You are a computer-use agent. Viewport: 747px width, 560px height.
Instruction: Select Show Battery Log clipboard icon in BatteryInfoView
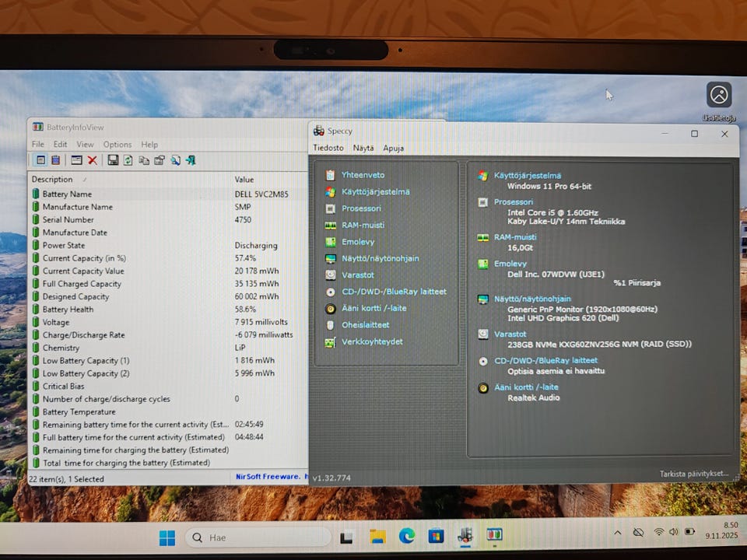pos(56,160)
